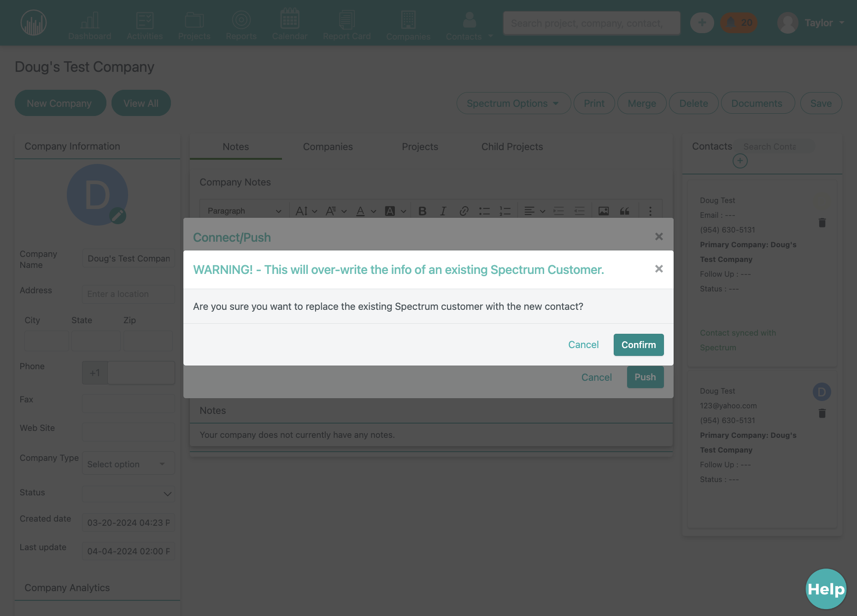Open the Taylor user menu
This screenshot has height=616, width=857.
(811, 23)
